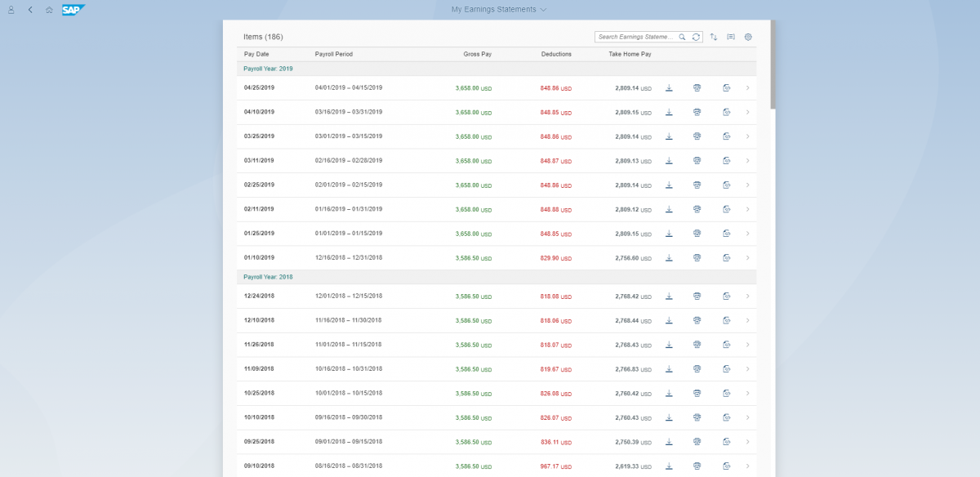The width and height of the screenshot is (980, 477).
Task: Open the group settings icon
Action: tap(731, 37)
